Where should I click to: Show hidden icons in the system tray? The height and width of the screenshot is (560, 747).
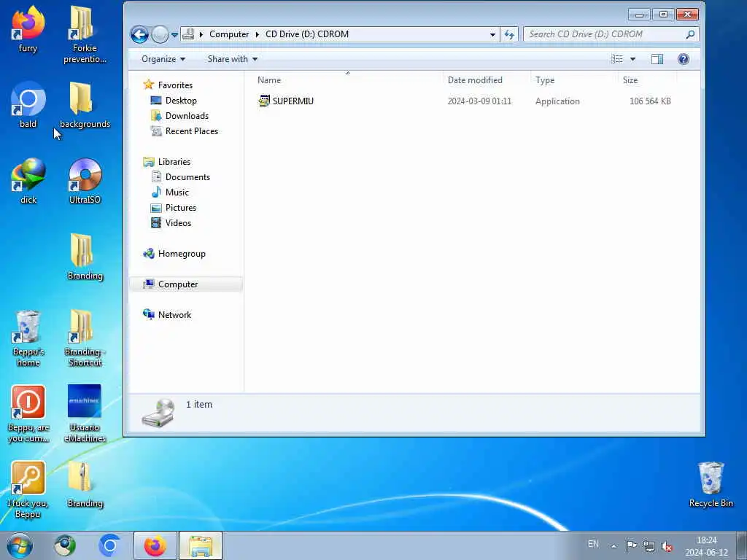pyautogui.click(x=614, y=546)
